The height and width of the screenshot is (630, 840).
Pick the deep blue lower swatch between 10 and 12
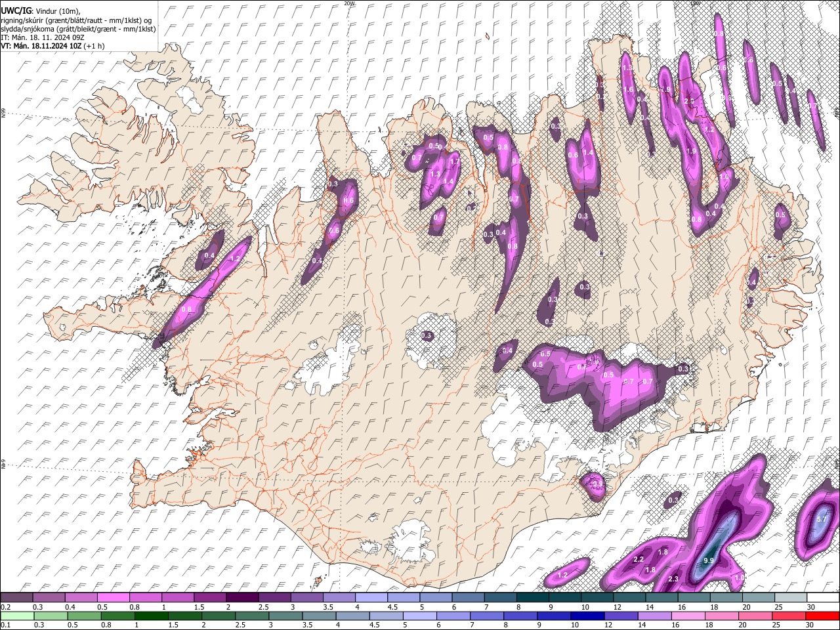point(587,615)
